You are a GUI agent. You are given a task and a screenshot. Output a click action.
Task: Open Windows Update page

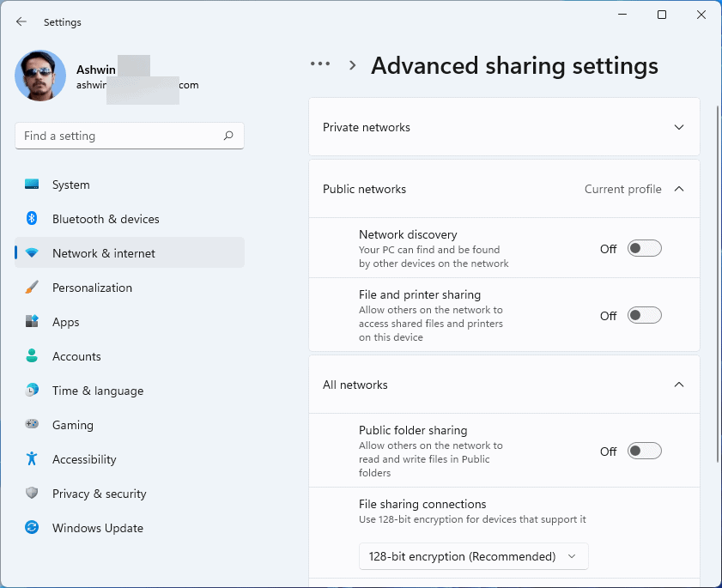click(130, 528)
